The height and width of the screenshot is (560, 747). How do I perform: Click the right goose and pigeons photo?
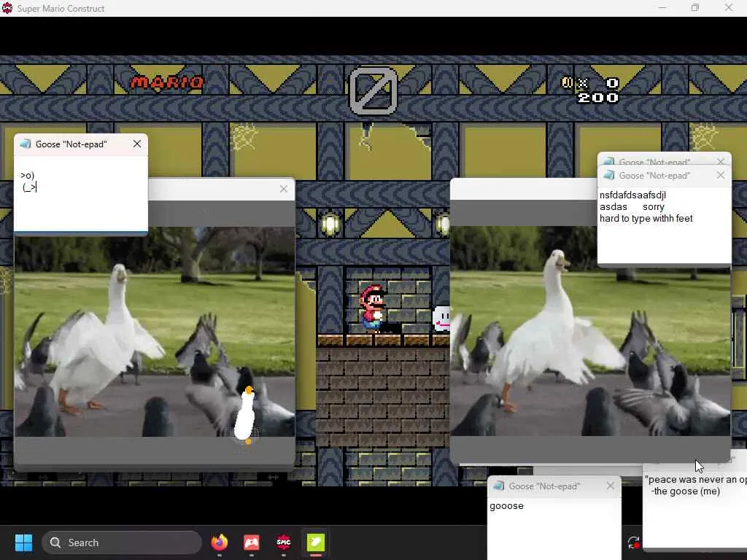(590, 332)
